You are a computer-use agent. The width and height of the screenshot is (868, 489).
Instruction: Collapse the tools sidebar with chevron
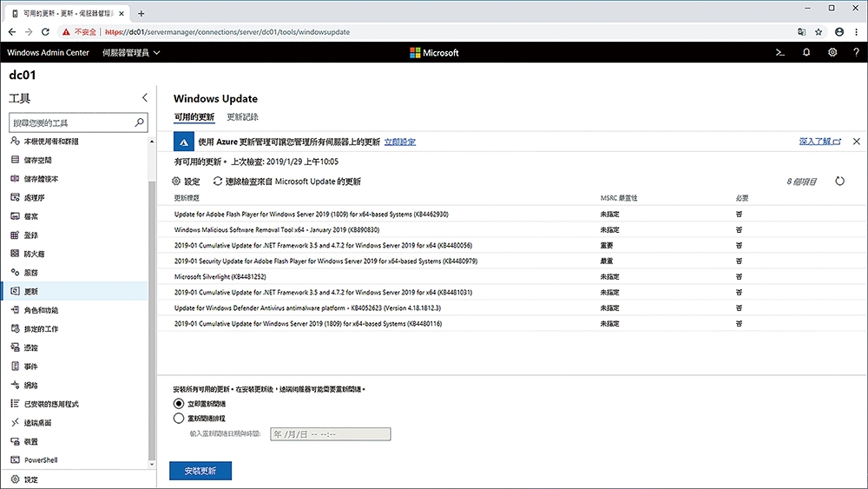144,98
